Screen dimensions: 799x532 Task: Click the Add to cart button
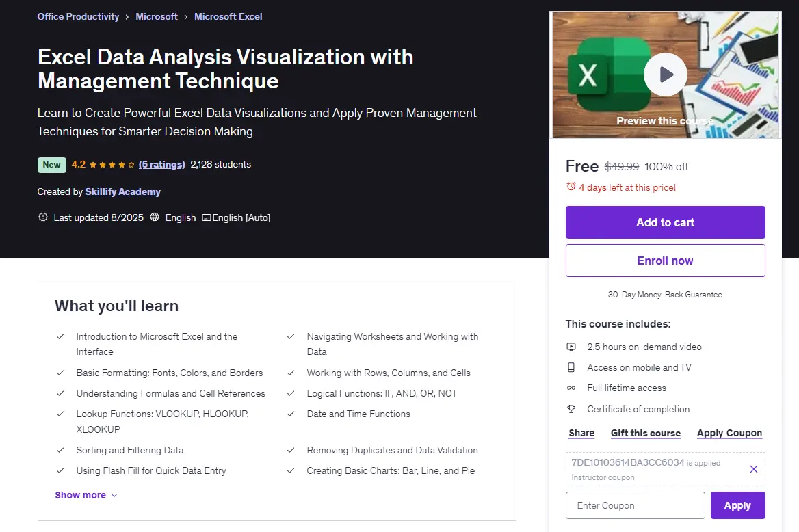[x=665, y=222]
